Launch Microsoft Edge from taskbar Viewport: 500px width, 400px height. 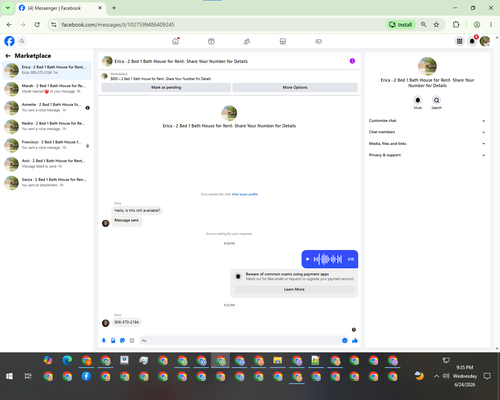[x=67, y=360]
